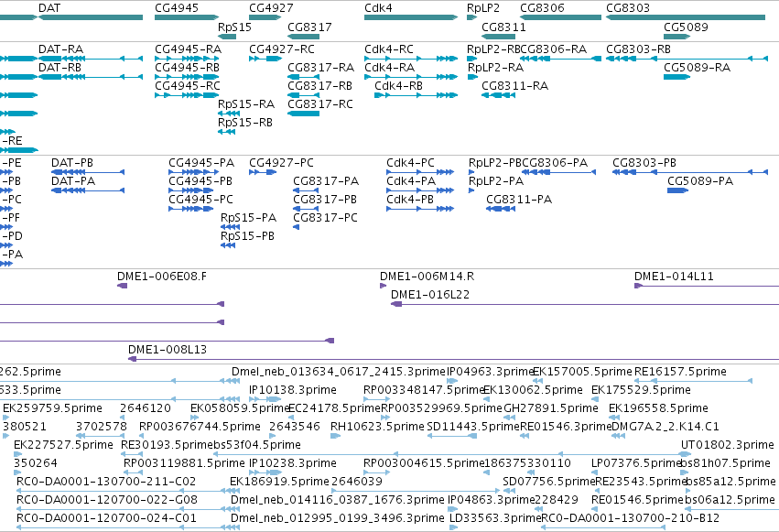The height and width of the screenshot is (532, 779).
Task: Select the RpS15-RB transcript label
Action: tap(245, 123)
